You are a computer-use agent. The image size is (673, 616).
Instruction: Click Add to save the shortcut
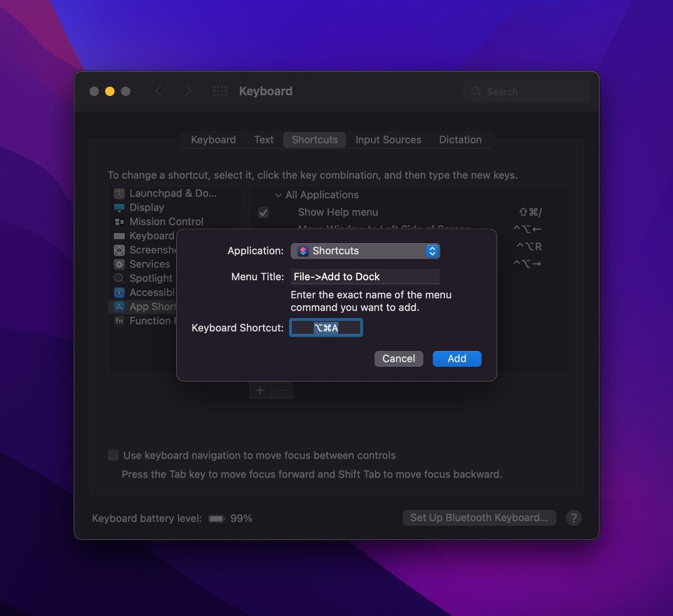click(457, 359)
